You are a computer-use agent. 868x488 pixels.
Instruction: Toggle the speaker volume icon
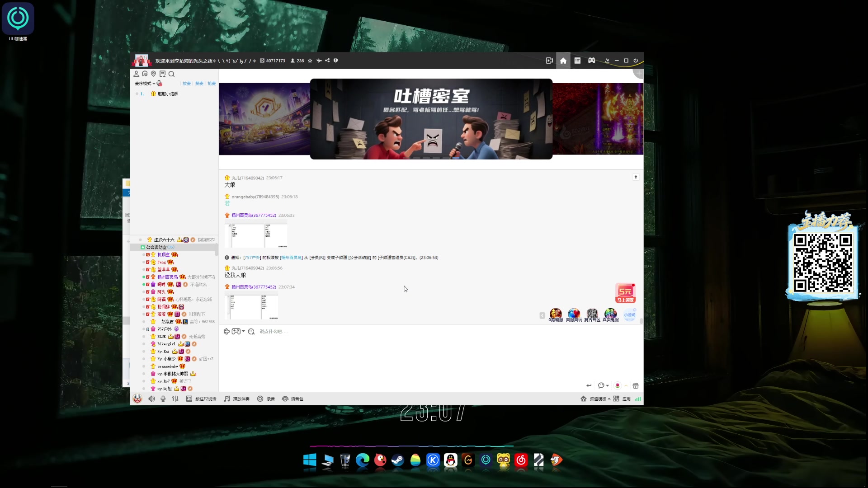click(x=151, y=399)
